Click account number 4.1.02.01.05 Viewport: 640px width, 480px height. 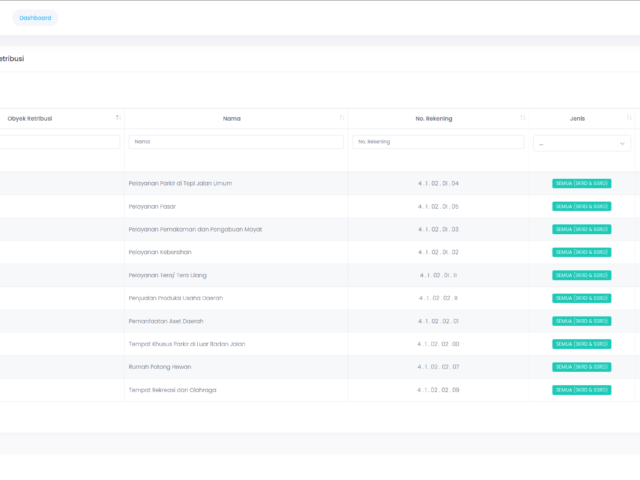pyautogui.click(x=438, y=207)
